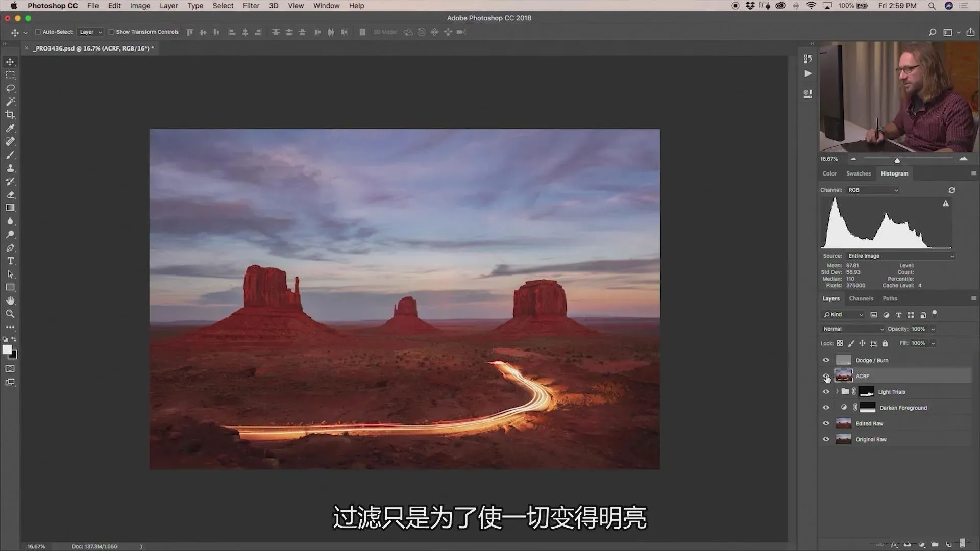
Task: Select the Clone Stamp tool
Action: [10, 168]
